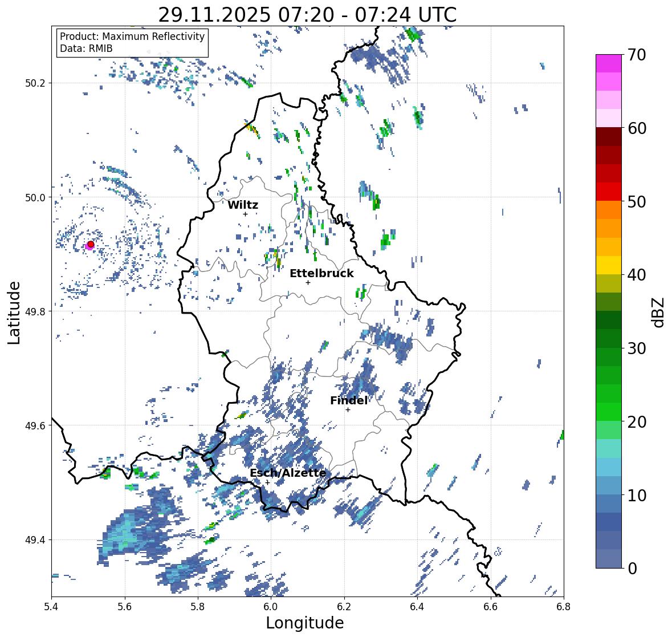Click the plus marker below Wiltz
The height and width of the screenshot is (637, 672).
click(x=245, y=214)
